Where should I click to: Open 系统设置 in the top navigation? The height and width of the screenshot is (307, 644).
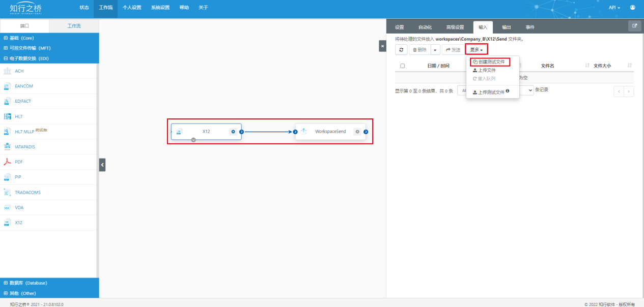160,8
